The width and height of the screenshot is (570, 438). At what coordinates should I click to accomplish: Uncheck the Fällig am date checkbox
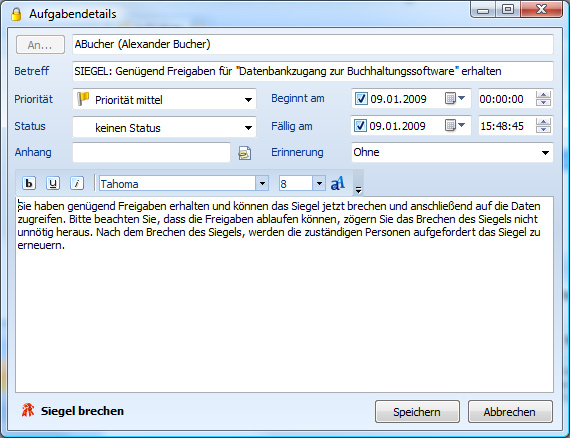[x=360, y=126]
